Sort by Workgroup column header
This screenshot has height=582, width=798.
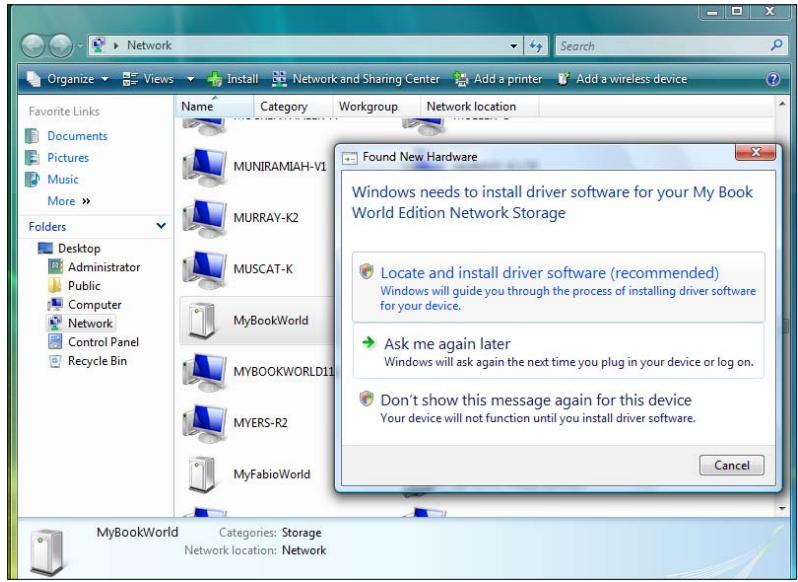pyautogui.click(x=376, y=106)
